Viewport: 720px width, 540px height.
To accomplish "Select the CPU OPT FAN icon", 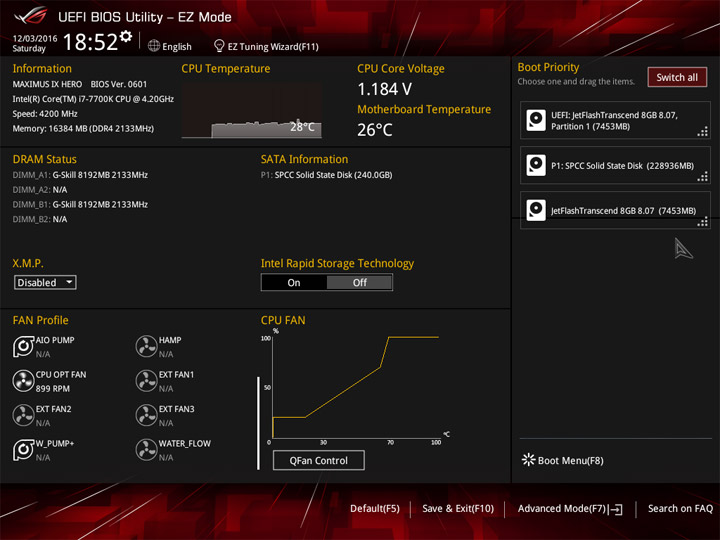I will [23, 381].
